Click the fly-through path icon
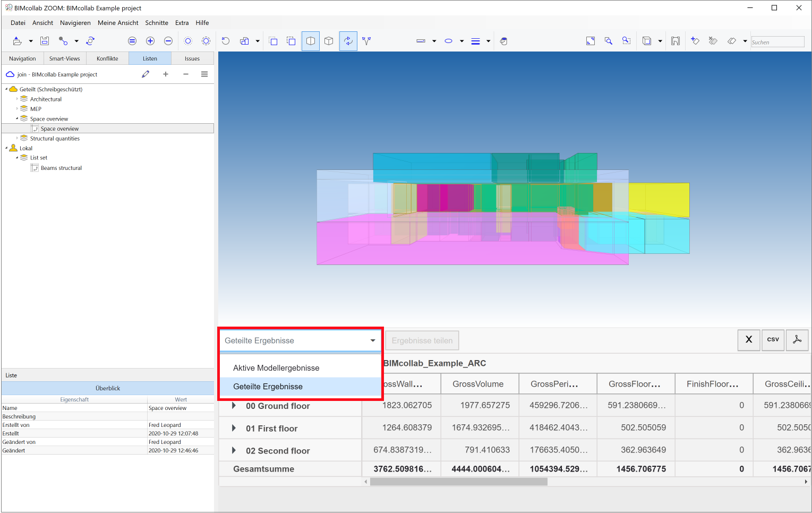 tap(366, 41)
